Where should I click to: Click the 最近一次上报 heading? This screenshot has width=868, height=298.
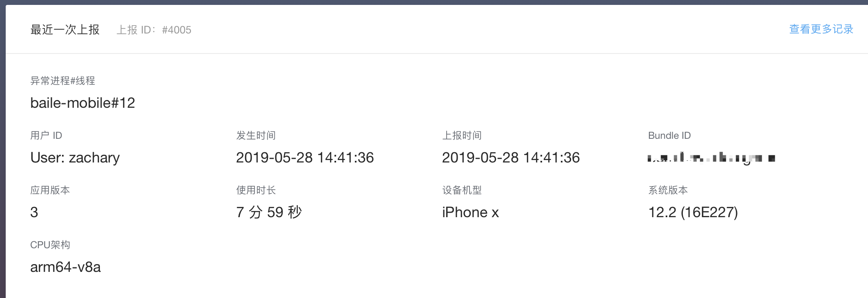pyautogui.click(x=65, y=30)
